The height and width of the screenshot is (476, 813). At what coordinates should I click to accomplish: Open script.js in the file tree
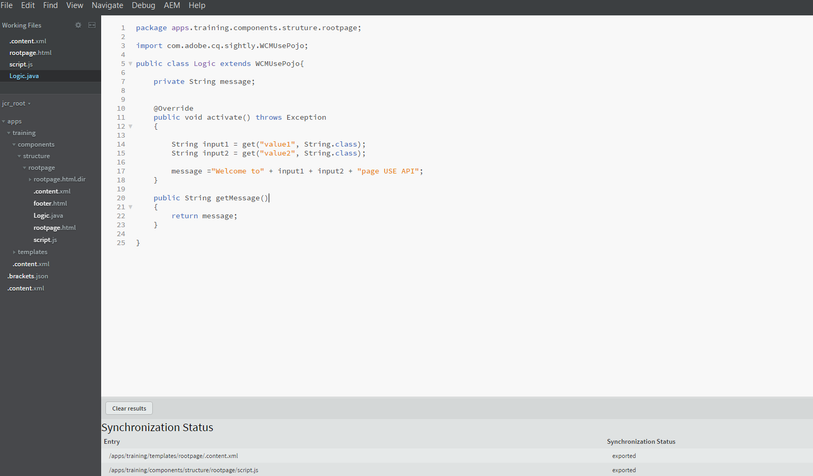point(45,240)
